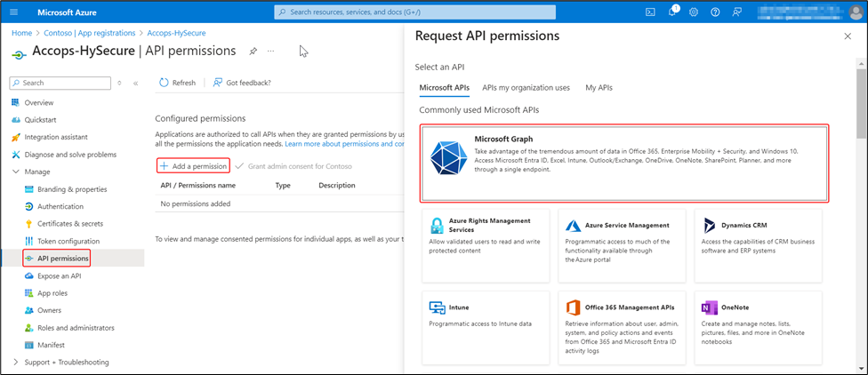Viewport: 868px width, 375px height.
Task: Close the Request API permissions panel
Action: tap(847, 36)
